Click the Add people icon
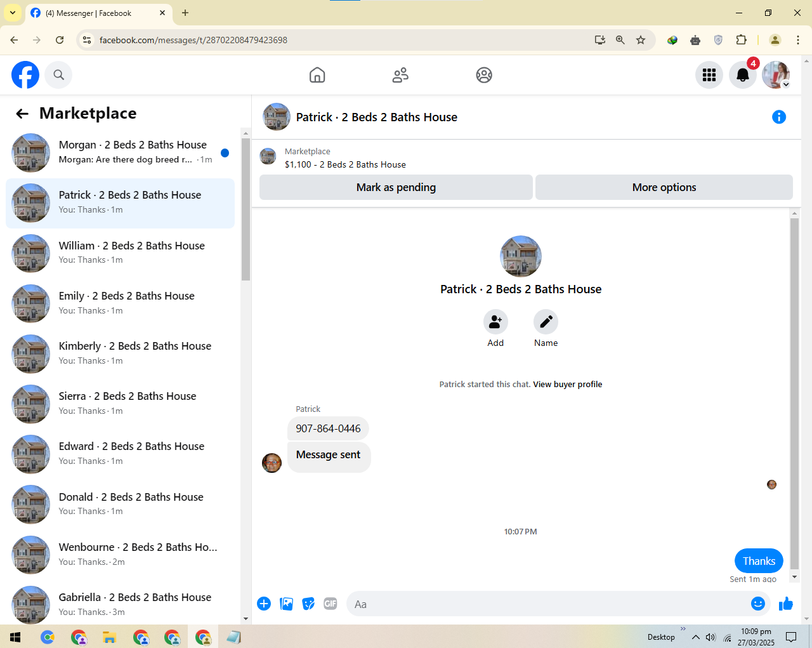The width and height of the screenshot is (812, 648). point(495,322)
